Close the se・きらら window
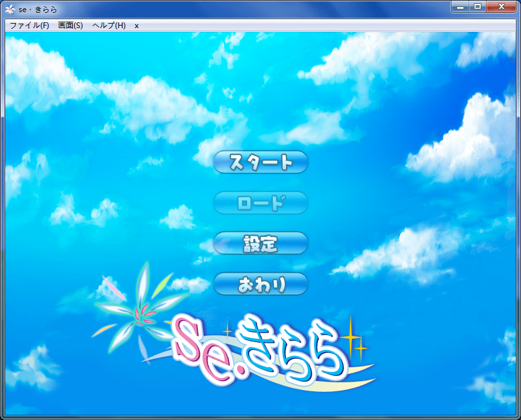Screen dimensions: 521x420 click(x=502, y=7)
